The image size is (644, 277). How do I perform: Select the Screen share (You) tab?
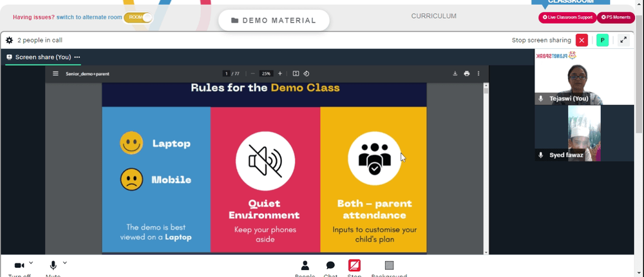coord(43,57)
